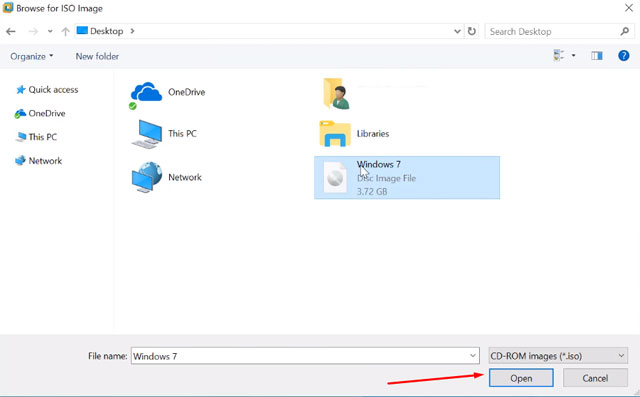Select This PC in the sidebar

pos(36,137)
